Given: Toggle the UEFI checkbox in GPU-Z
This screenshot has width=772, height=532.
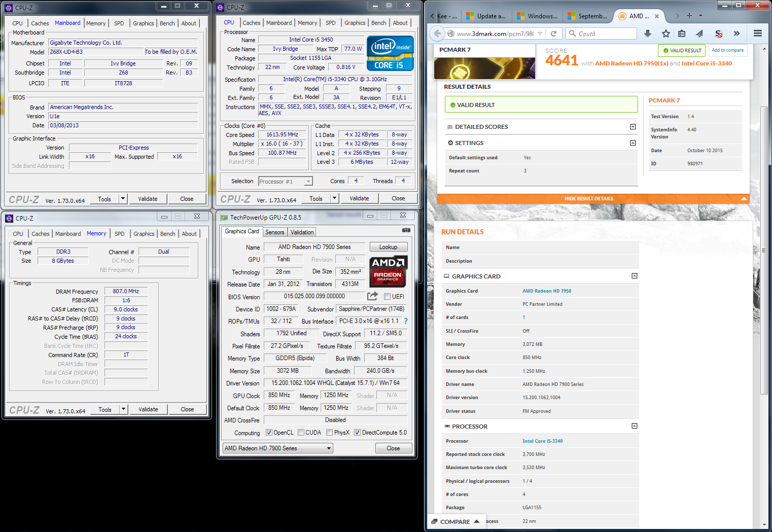Looking at the screenshot, I should [x=387, y=297].
